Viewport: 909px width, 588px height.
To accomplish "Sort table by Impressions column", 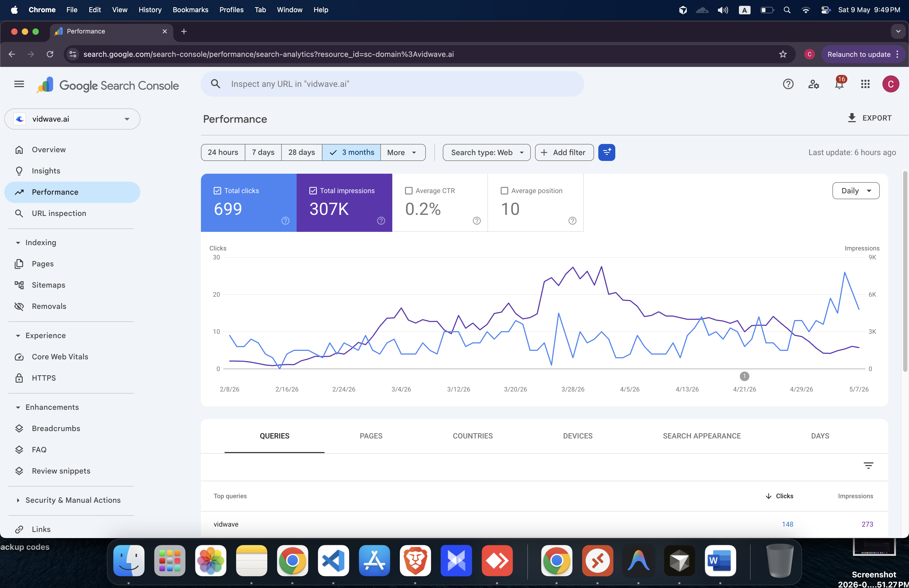I will [856, 496].
